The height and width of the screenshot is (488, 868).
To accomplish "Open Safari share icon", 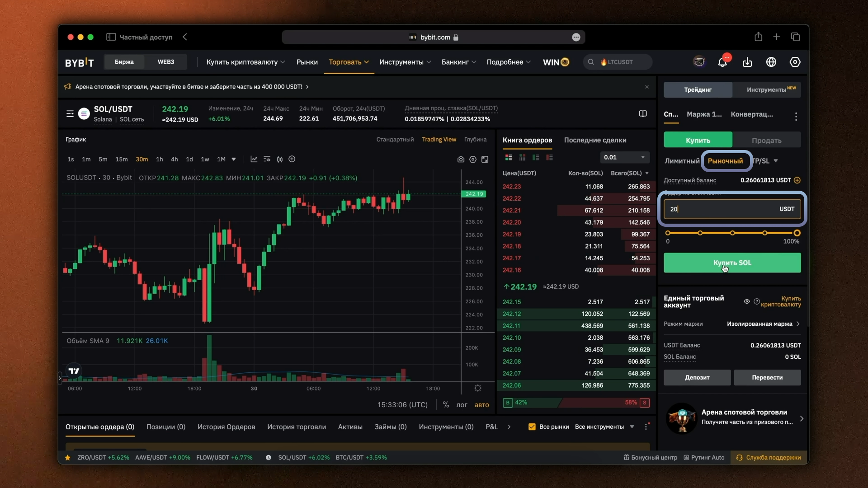I will 758,37.
